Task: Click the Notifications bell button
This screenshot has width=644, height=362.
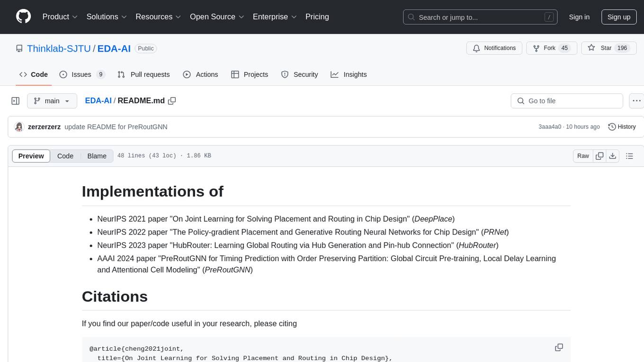Action: (x=494, y=48)
